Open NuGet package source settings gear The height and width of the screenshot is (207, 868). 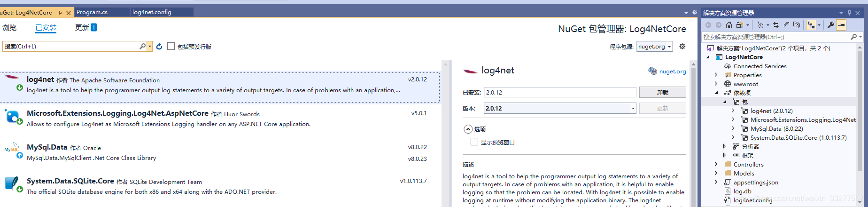682,46
